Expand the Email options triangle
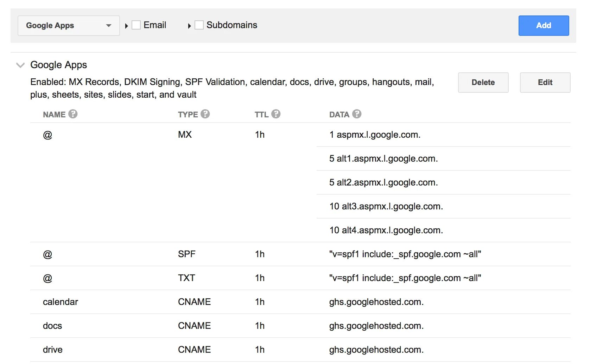Image resolution: width=603 pixels, height=364 pixels. (x=126, y=26)
